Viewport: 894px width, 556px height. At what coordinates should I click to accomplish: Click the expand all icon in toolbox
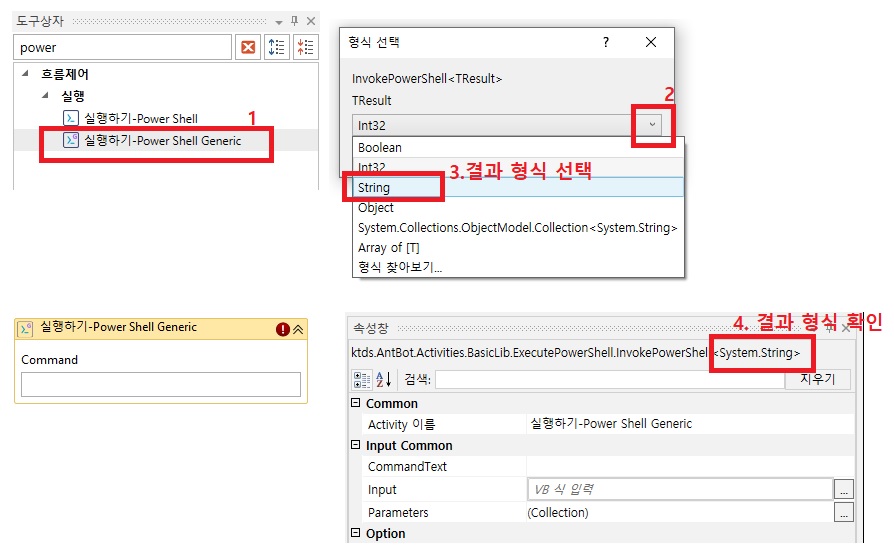click(277, 47)
